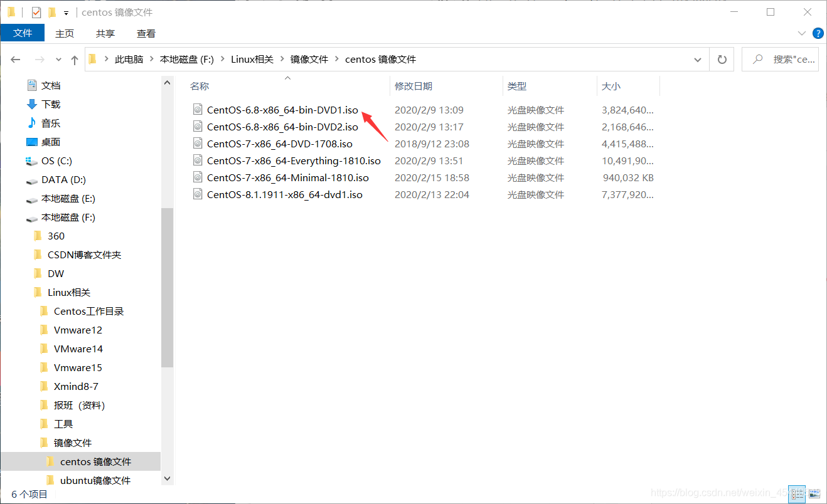This screenshot has height=504, width=827.
Task: Switch to the 查看 ribbon tab
Action: [146, 33]
